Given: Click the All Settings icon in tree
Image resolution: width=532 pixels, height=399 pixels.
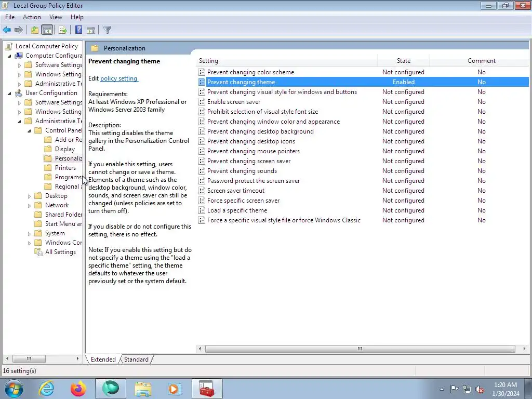Looking at the screenshot, I should click(x=38, y=252).
